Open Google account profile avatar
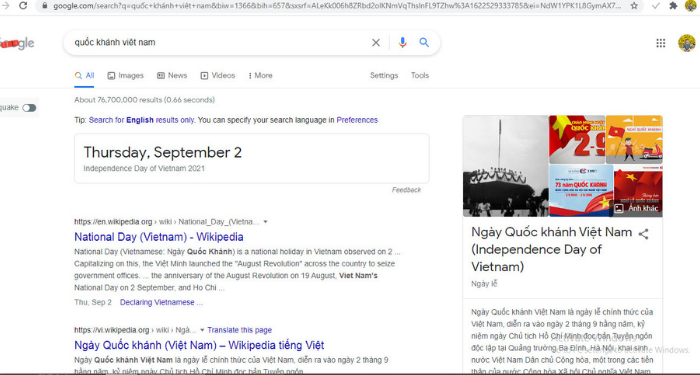Viewport: 700px width, 375px height. tap(687, 43)
